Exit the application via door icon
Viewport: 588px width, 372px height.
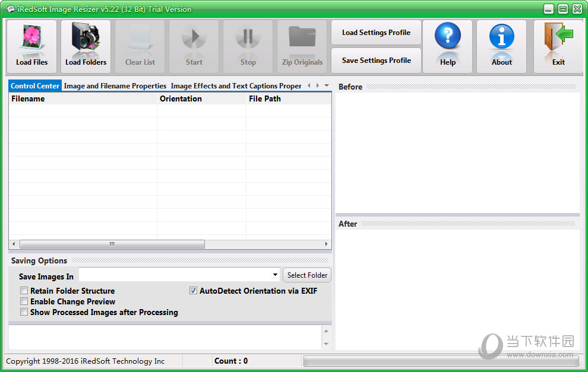(x=558, y=37)
